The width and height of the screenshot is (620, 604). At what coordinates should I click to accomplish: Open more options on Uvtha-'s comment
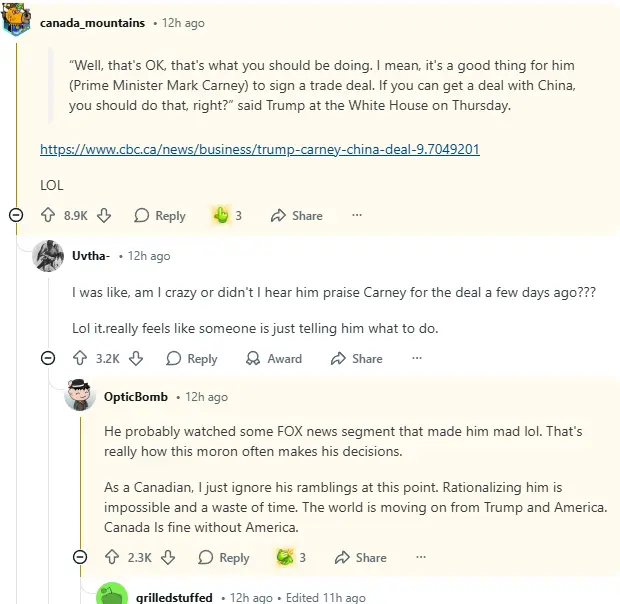416,358
